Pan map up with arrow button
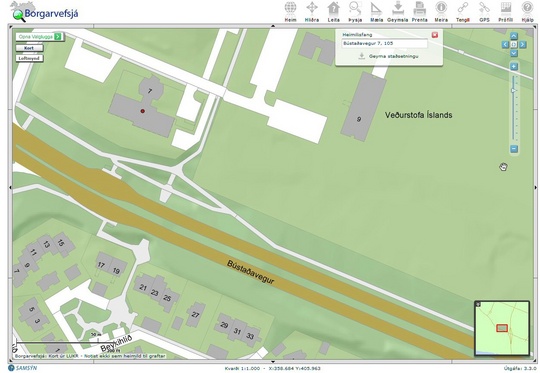This screenshot has height=373, width=540. pyautogui.click(x=514, y=36)
